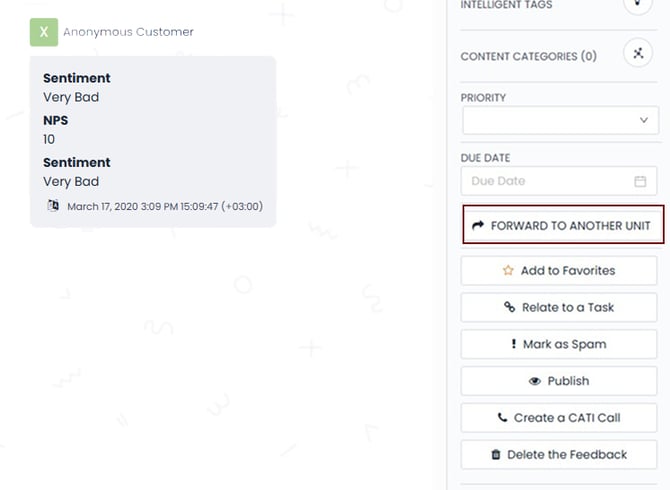
Task: Click the exclamation spam icon
Action: click(514, 343)
